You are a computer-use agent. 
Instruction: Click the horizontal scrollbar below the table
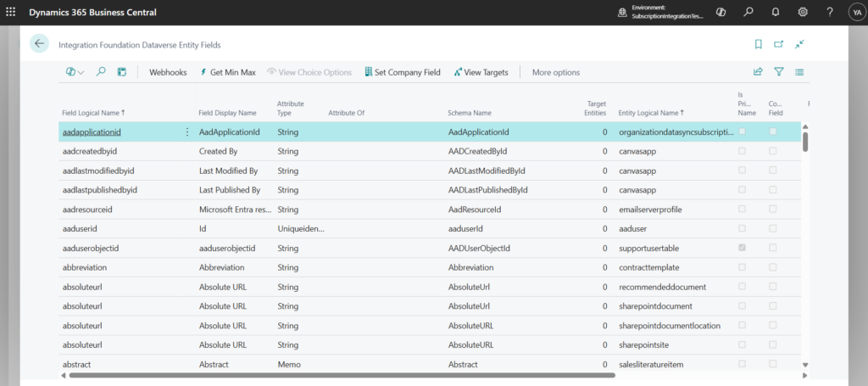[339, 374]
